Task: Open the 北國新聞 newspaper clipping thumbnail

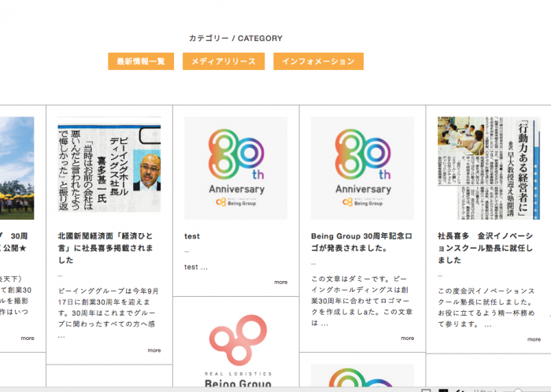Action: pos(109,165)
